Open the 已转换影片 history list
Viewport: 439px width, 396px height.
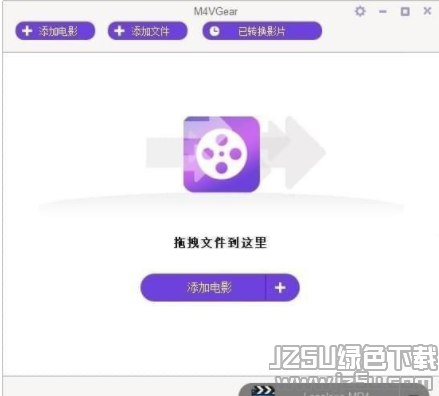[x=262, y=31]
